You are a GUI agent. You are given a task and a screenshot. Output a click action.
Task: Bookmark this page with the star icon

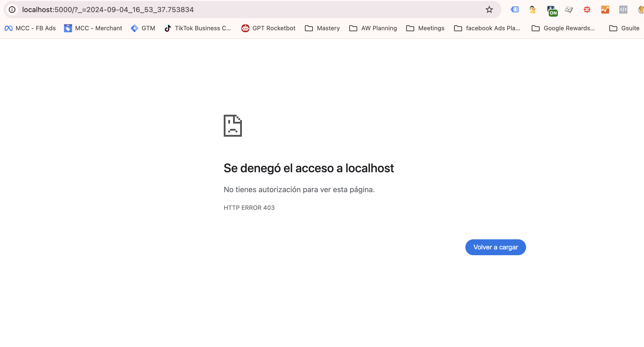489,10
